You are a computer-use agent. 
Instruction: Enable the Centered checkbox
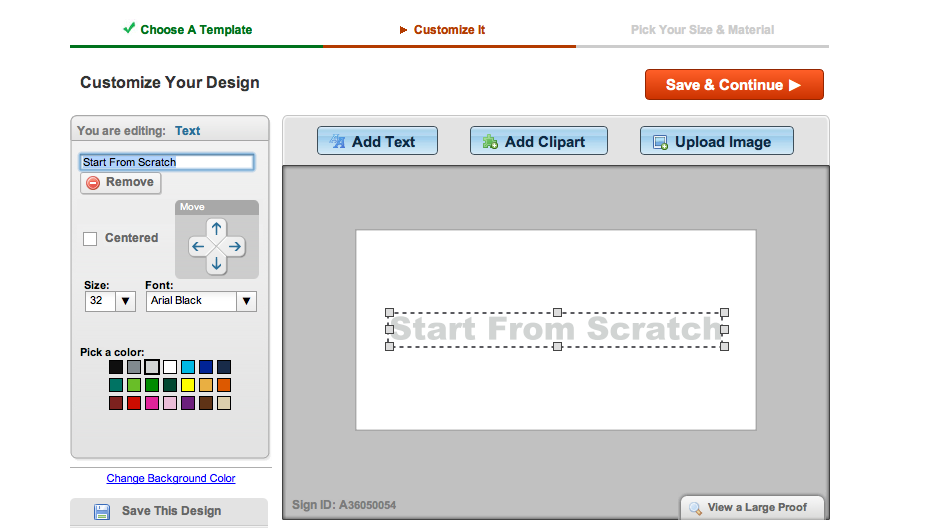(x=90, y=238)
